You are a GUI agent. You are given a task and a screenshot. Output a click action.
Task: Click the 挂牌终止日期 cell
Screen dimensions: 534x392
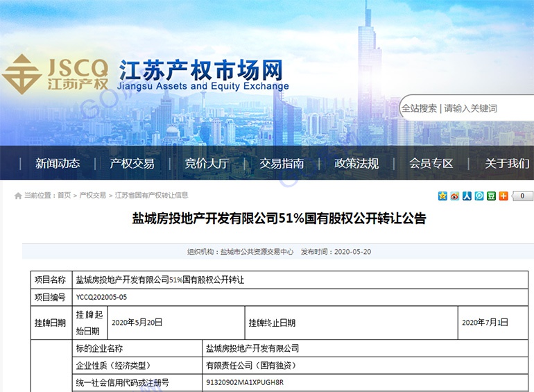coord(351,323)
